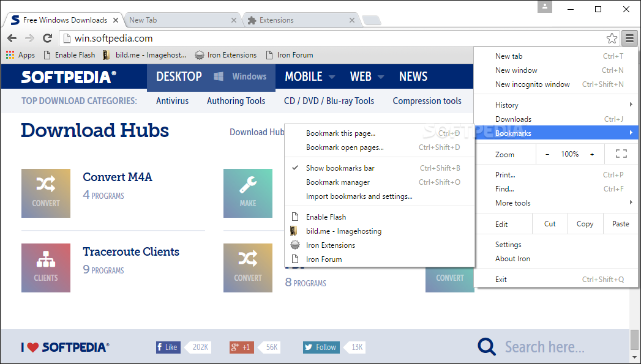Open the Antivirus category link

point(173,101)
